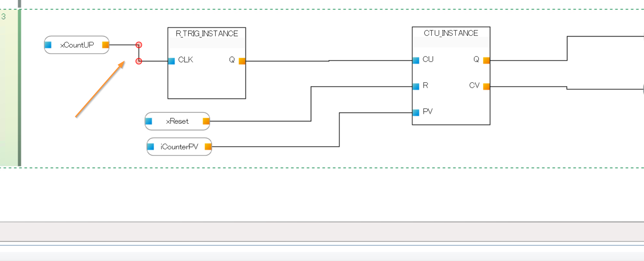Select the xCountUP variable label

coord(77,45)
